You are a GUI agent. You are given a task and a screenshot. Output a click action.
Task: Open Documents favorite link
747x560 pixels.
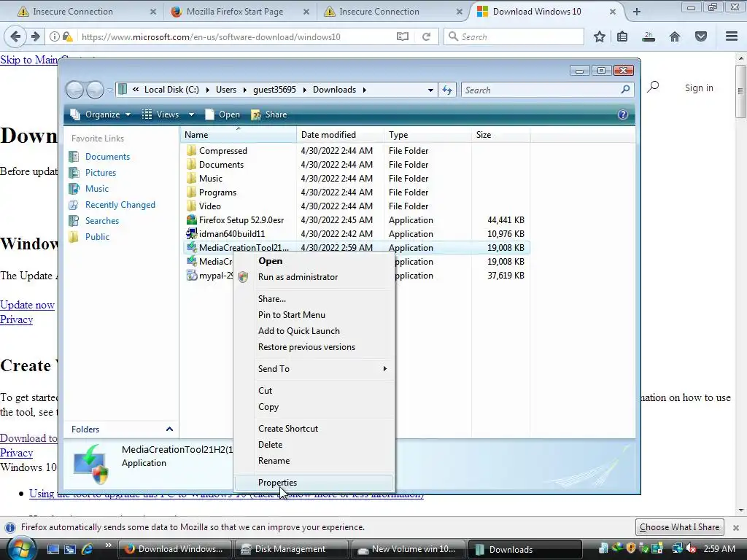[107, 157]
